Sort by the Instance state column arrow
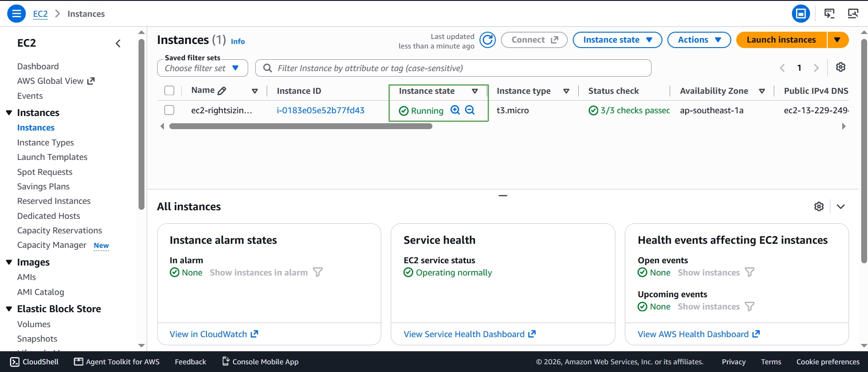The height and width of the screenshot is (372, 868). tap(475, 91)
